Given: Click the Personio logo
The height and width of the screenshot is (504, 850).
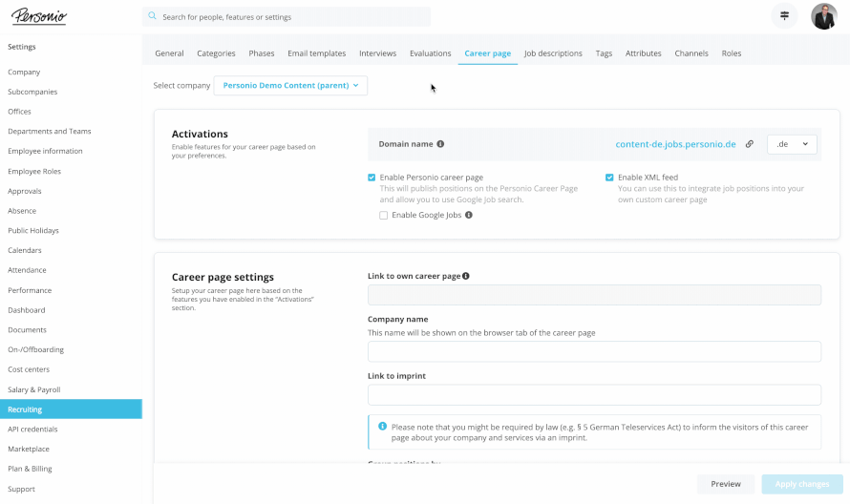Looking at the screenshot, I should click(39, 16).
